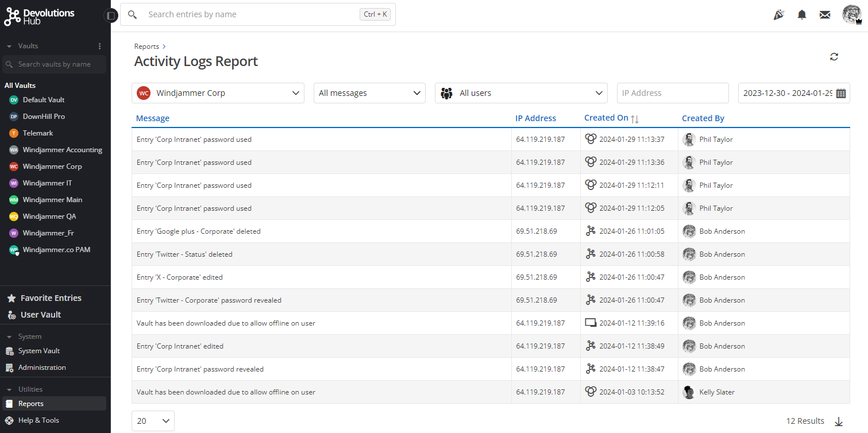Open the user profile avatar menu
The image size is (868, 433).
pos(852,14)
